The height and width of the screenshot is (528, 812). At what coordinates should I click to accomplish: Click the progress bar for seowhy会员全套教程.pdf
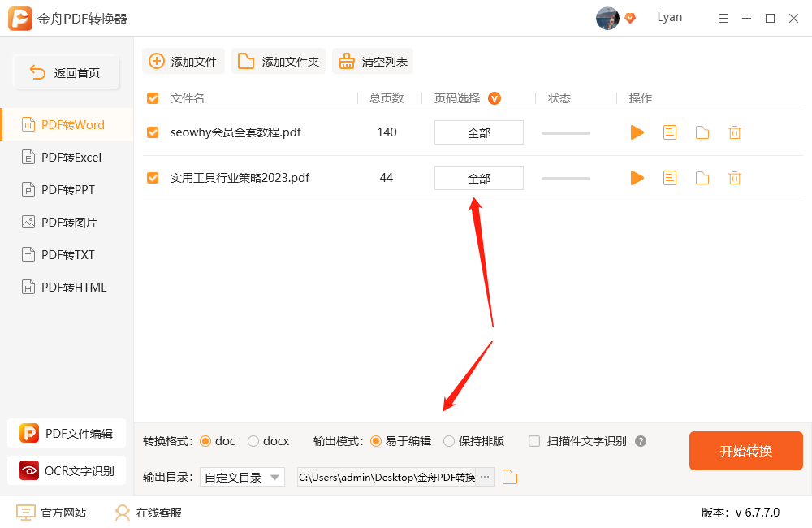pos(565,133)
